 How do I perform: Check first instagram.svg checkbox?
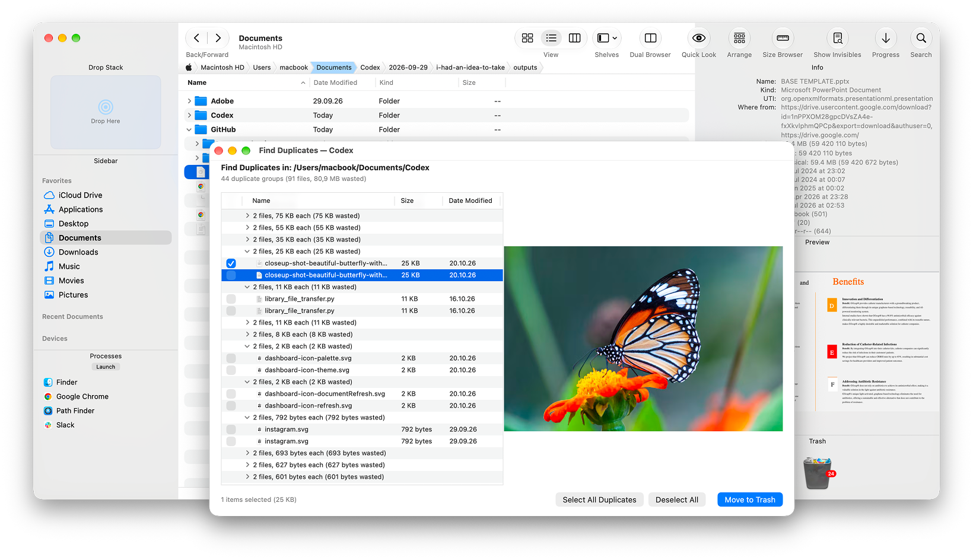(231, 429)
